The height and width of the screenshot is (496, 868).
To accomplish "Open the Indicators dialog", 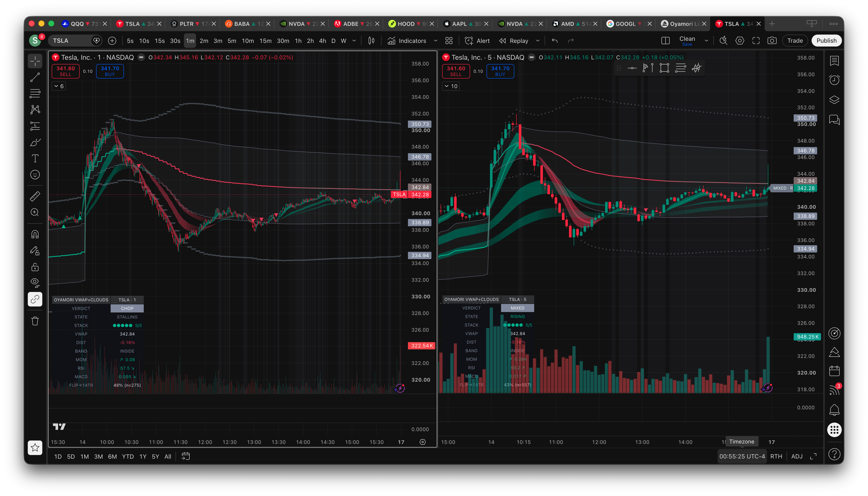I will point(407,41).
